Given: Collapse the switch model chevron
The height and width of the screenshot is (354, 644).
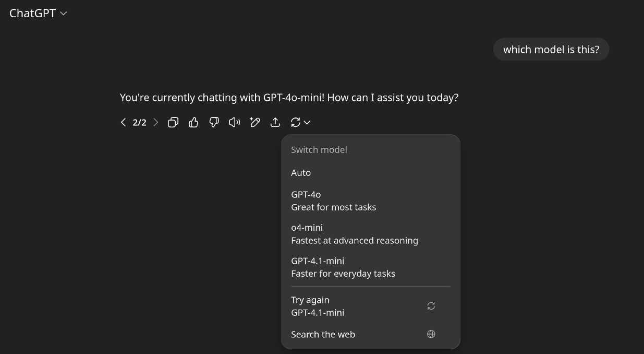Looking at the screenshot, I should pyautogui.click(x=307, y=122).
